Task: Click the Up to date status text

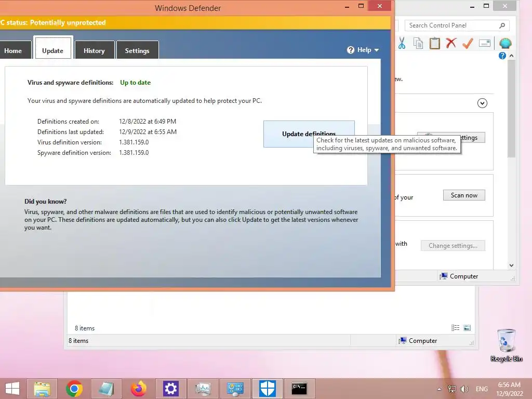Action: tap(136, 83)
